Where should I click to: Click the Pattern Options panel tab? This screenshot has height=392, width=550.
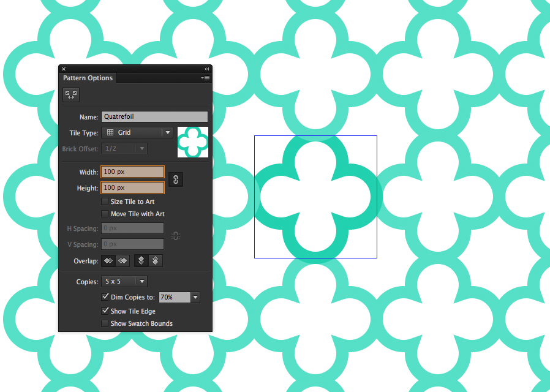pos(88,78)
